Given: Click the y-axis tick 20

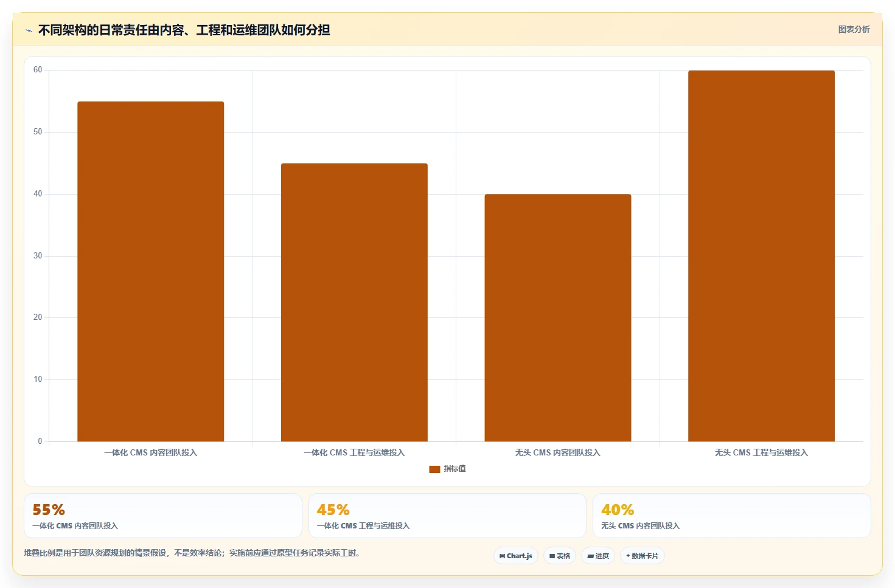Looking at the screenshot, I should [x=38, y=317].
